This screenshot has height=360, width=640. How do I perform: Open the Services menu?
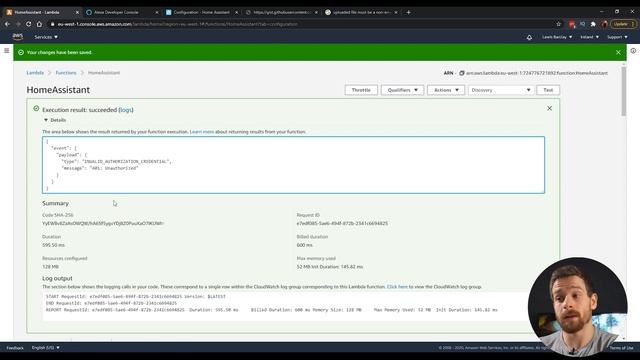tap(46, 37)
